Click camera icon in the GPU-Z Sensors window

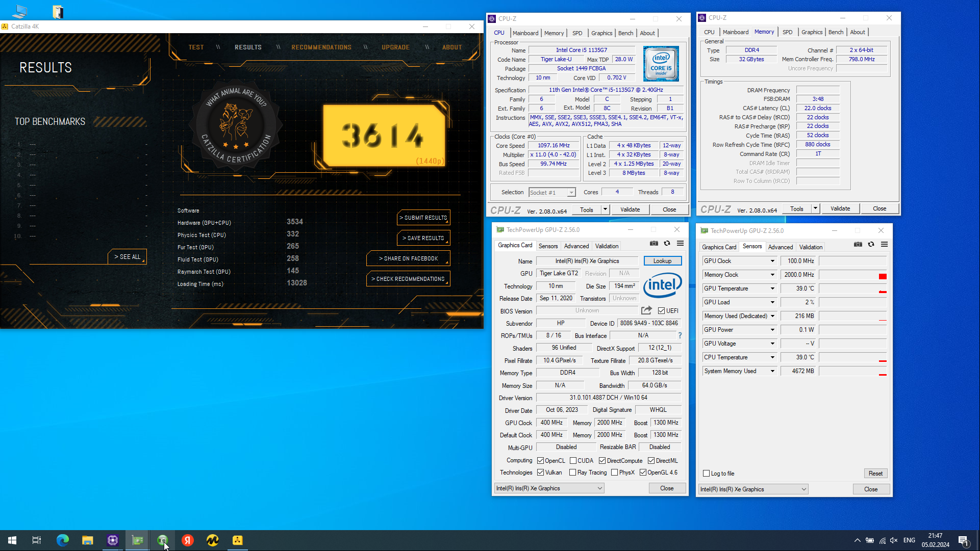pos(858,245)
